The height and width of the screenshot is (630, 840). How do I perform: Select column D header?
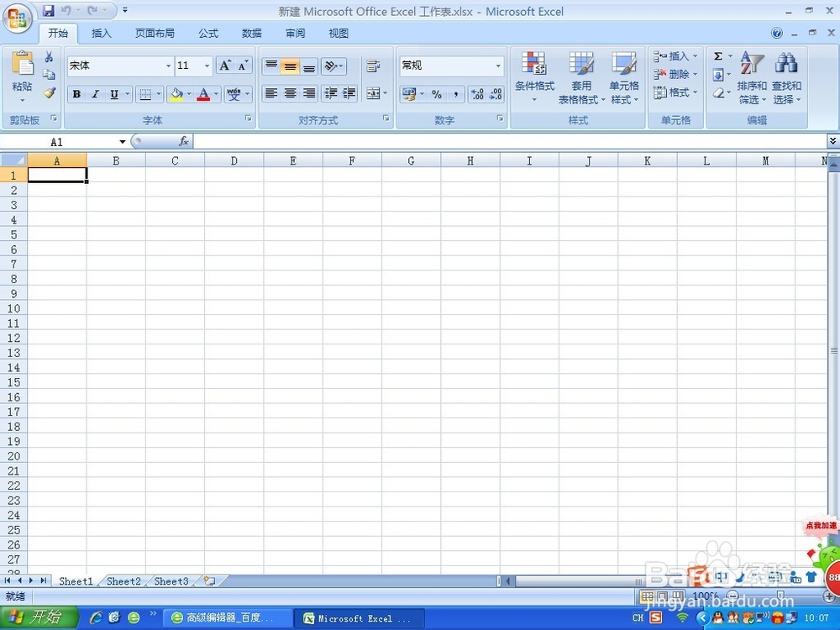(234, 160)
